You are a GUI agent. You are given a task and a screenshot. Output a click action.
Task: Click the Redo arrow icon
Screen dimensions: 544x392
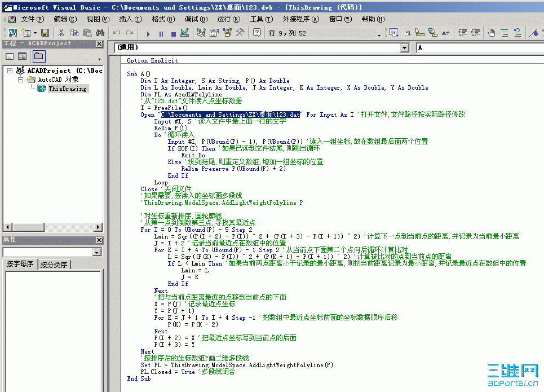tap(130, 33)
